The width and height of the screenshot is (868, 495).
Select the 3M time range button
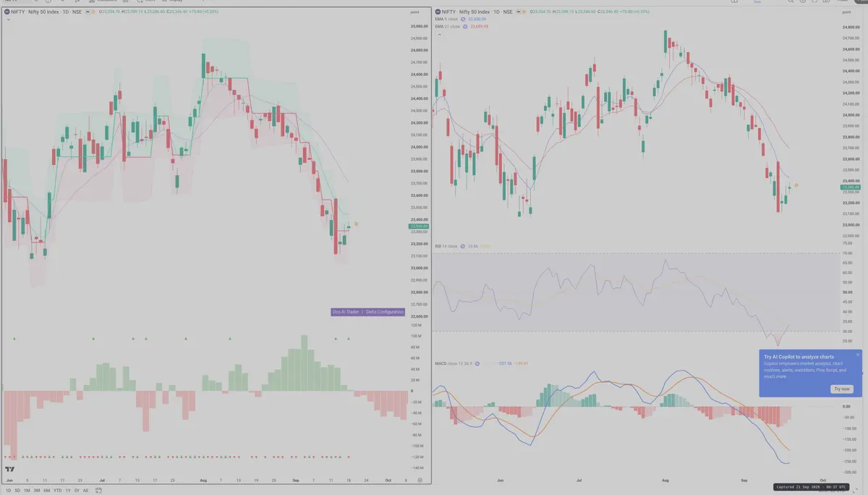[x=37, y=491]
